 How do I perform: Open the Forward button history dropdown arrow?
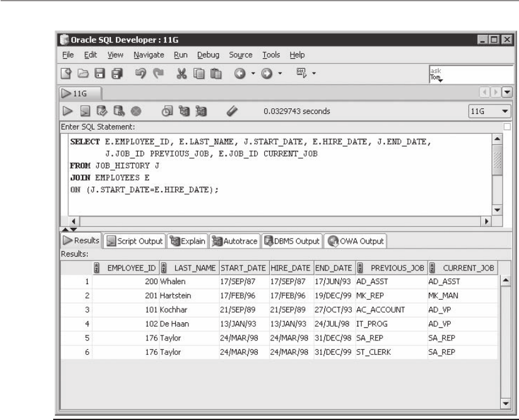[x=280, y=73]
